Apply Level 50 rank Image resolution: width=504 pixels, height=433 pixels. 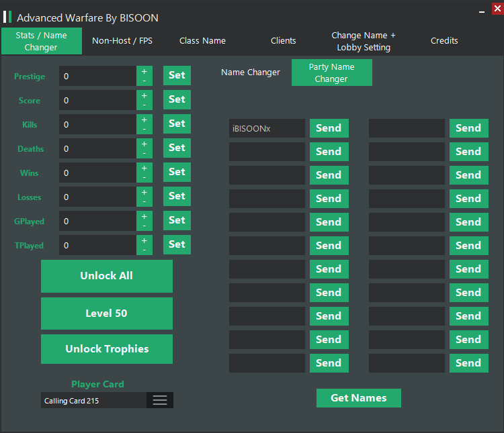107,314
